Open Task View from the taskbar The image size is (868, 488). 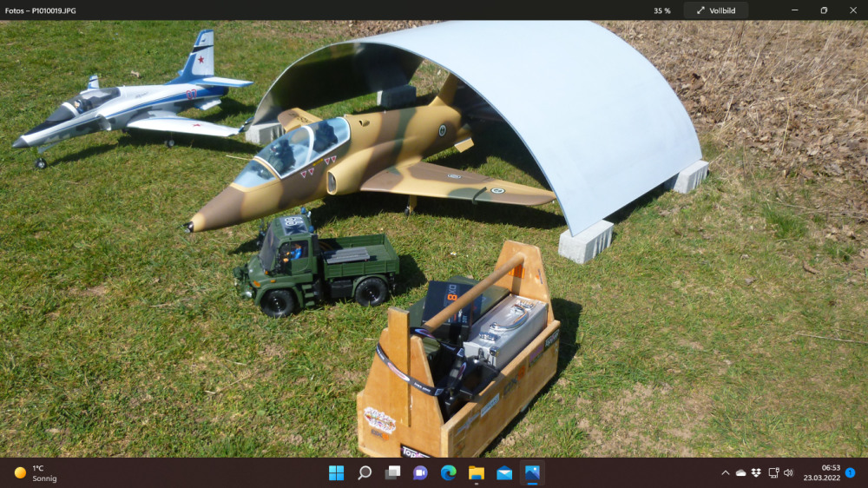click(392, 472)
